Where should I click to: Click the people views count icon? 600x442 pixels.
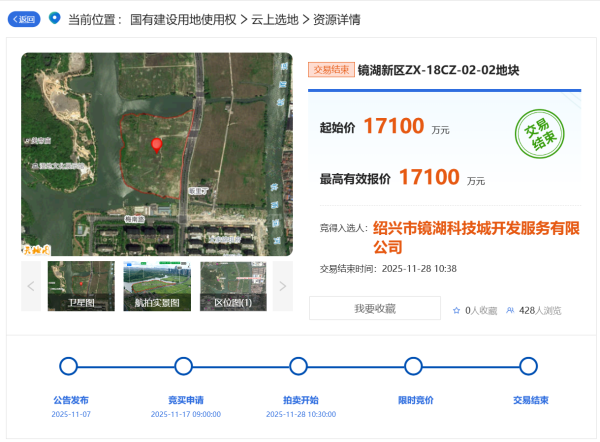tap(511, 311)
